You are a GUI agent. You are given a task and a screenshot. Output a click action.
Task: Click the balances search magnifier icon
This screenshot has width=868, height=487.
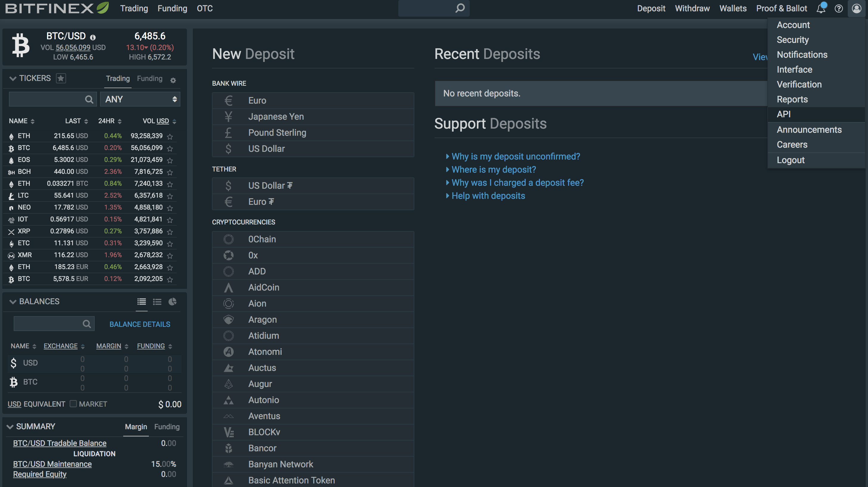pos(87,324)
